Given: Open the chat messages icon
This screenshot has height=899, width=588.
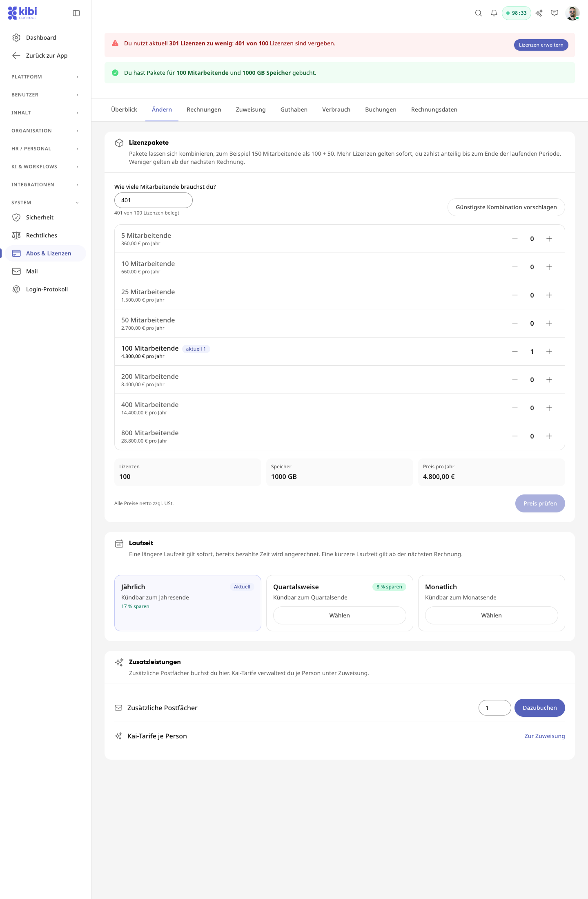Looking at the screenshot, I should pos(555,13).
